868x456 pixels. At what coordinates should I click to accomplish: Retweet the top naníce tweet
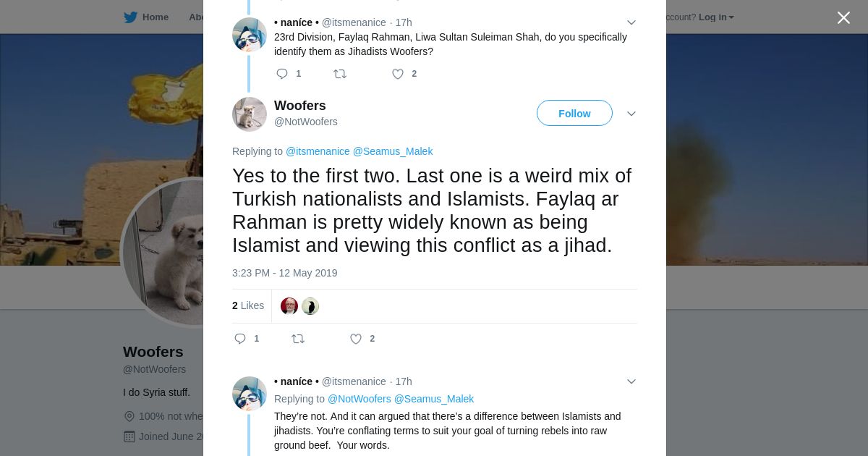[x=340, y=74]
